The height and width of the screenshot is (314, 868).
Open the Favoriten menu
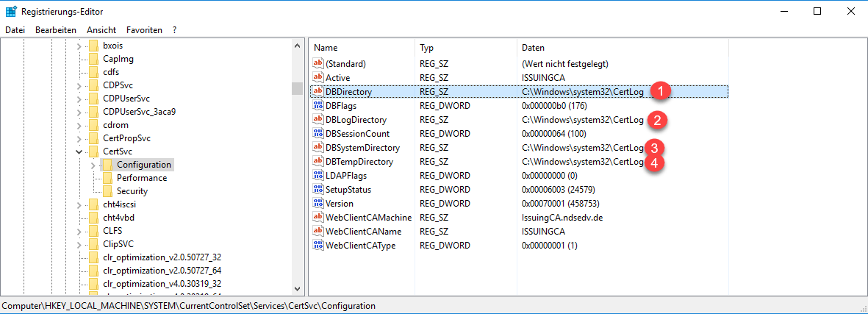click(x=144, y=30)
